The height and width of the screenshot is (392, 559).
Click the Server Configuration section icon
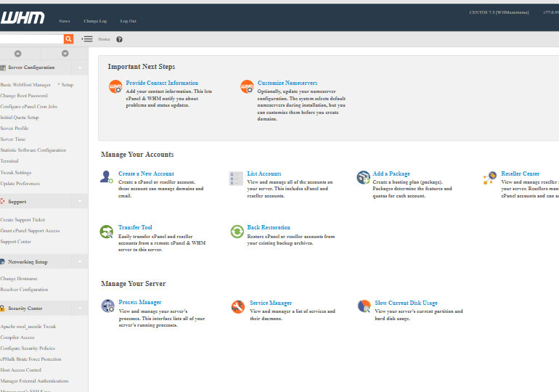coord(3,68)
